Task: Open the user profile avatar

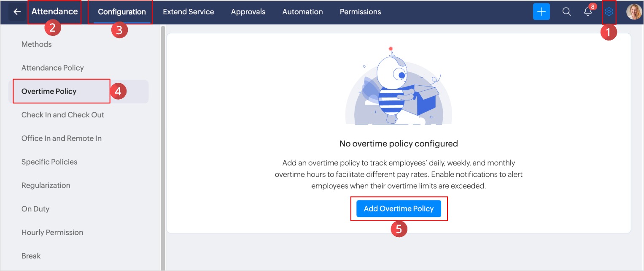Action: point(634,12)
